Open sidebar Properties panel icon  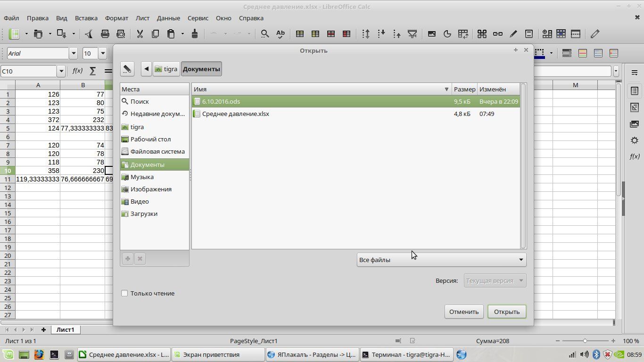click(x=635, y=90)
